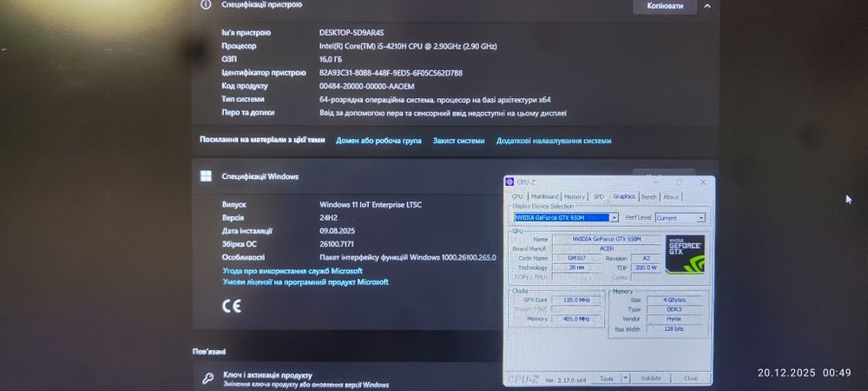Click the ОЗП value 16,0 ГБ
The image size is (868, 391).
331,59
